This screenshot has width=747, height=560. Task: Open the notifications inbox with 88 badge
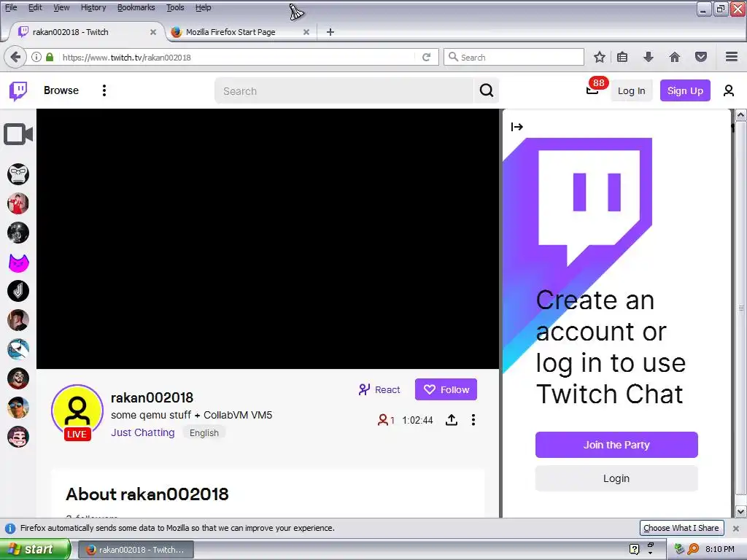[x=592, y=90]
